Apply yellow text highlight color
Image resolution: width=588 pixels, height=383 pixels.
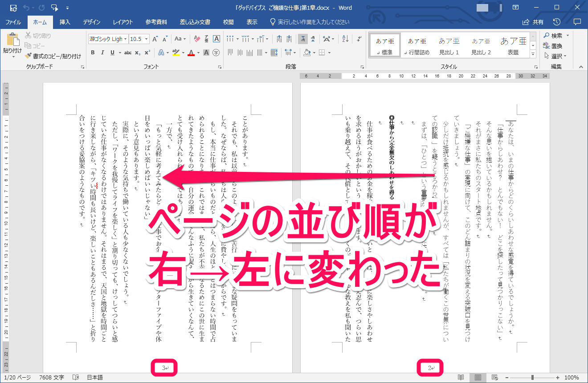(176, 53)
